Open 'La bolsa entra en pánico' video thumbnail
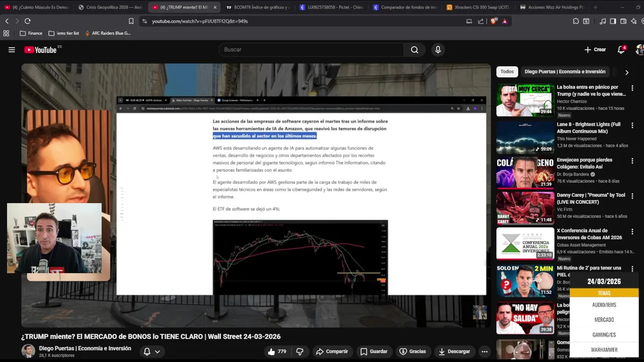This screenshot has width=644, height=362. click(525, 100)
